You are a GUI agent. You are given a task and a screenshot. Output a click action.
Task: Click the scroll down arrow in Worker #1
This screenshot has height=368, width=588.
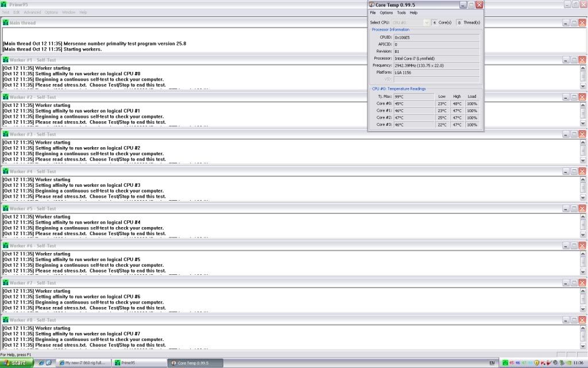point(583,86)
